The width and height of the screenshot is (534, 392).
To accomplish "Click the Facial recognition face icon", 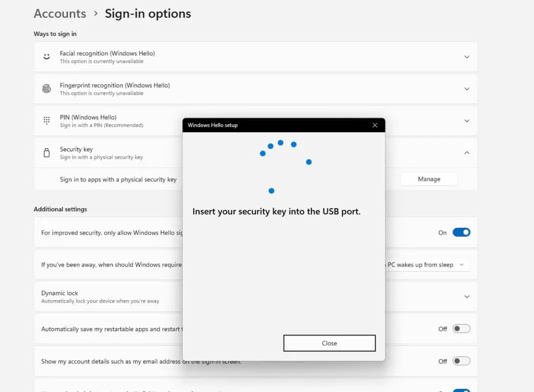I will pyautogui.click(x=46, y=56).
